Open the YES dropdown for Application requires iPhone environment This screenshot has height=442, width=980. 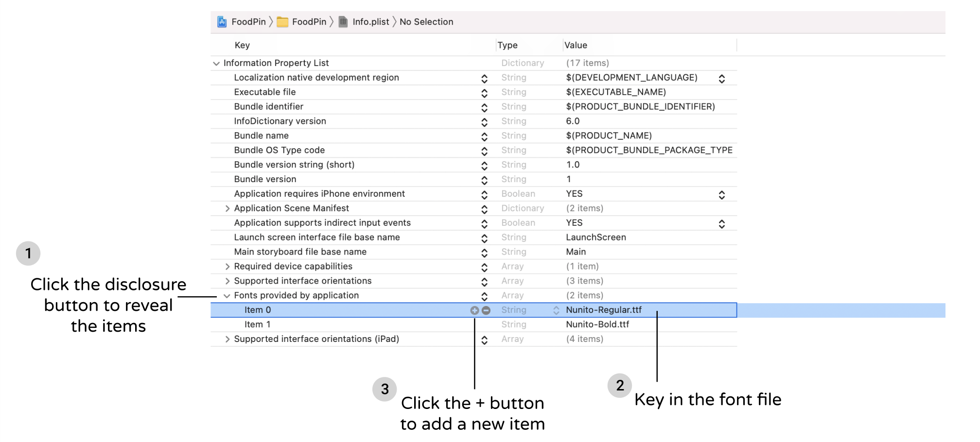pyautogui.click(x=721, y=194)
